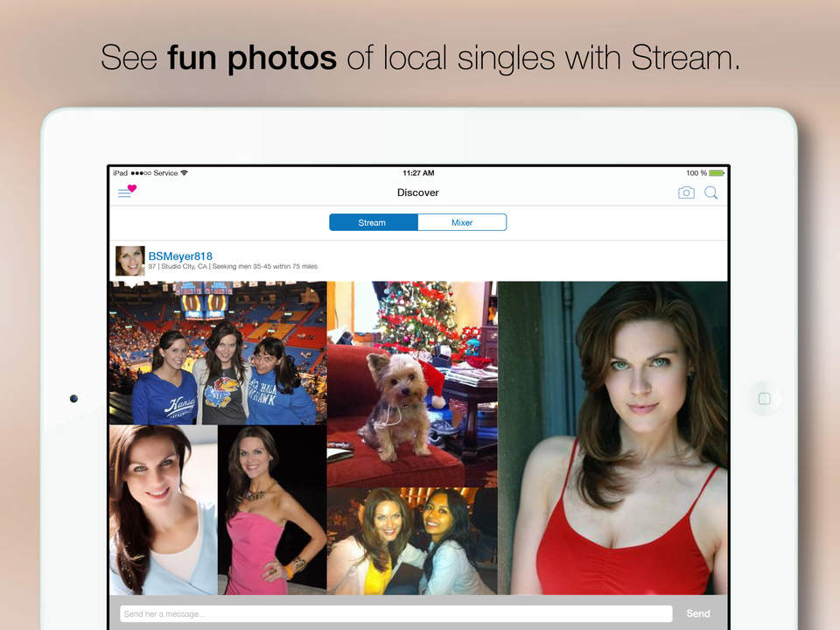Switch to the Stream tab
This screenshot has width=840, height=630.
click(x=373, y=222)
